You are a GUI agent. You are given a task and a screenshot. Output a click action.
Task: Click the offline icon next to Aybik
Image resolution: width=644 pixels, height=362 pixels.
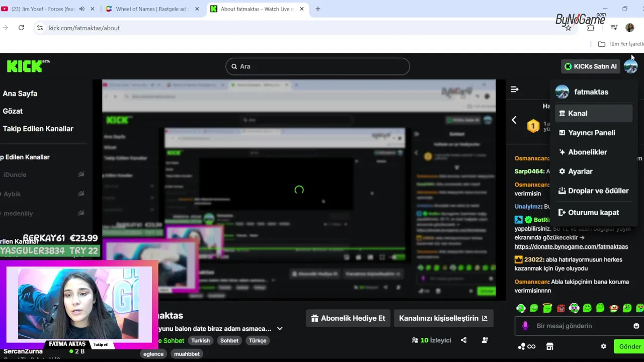pos(81,194)
